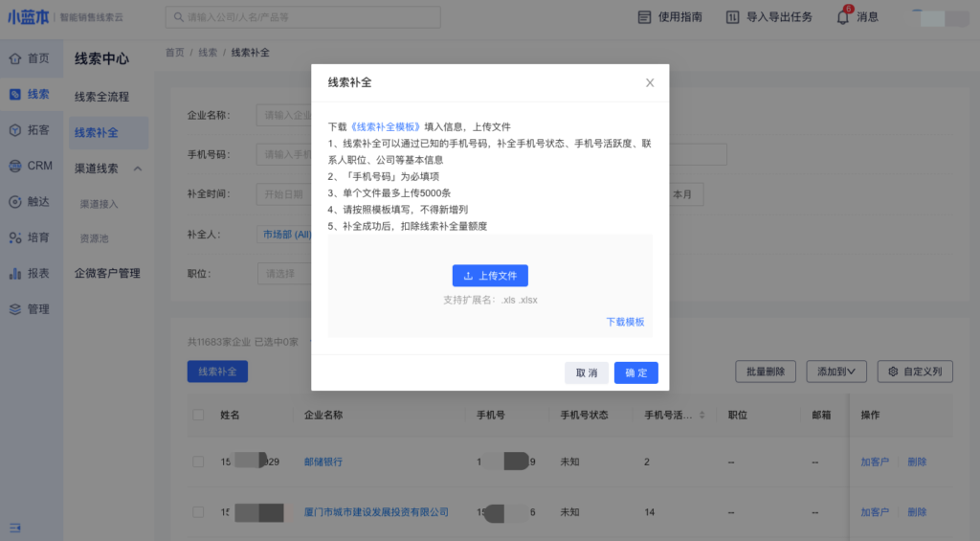Viewport: 980px width, 541px height.
Task: Click the 下载模板 link
Action: [x=625, y=322]
